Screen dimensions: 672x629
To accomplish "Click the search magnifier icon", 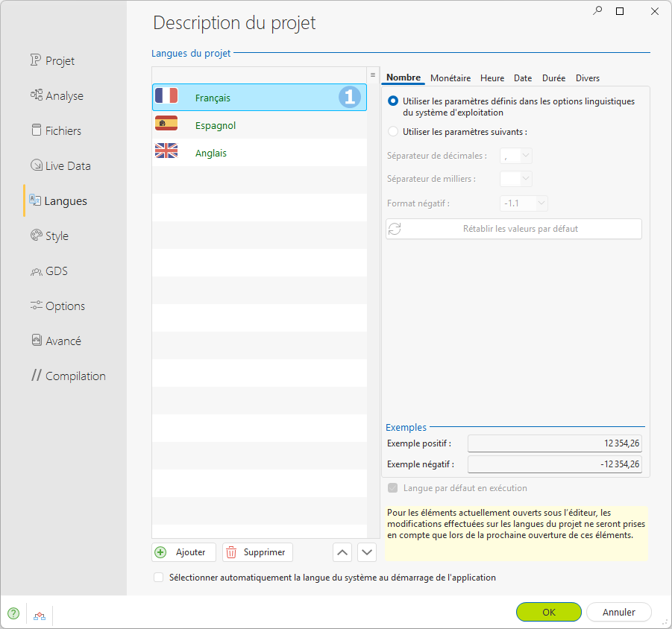I will 597,10.
